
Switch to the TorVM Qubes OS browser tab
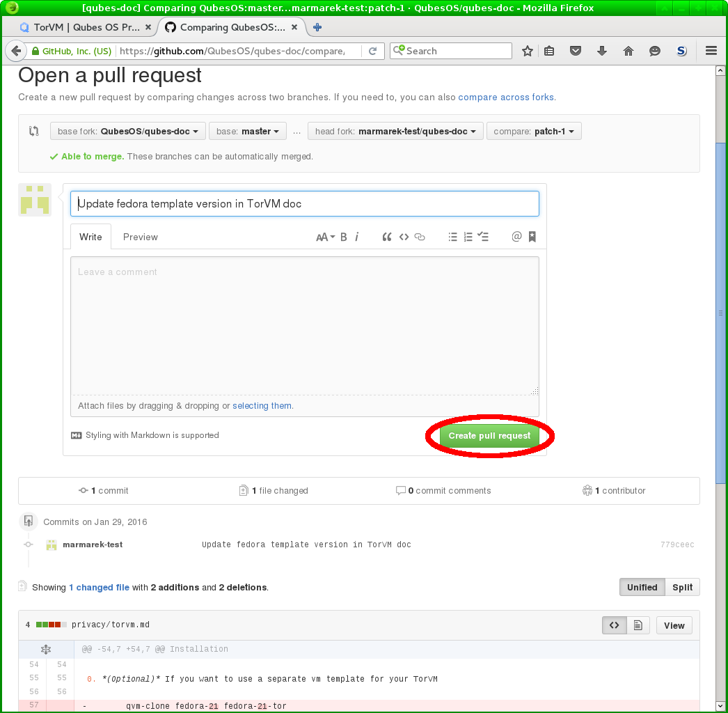87,28
